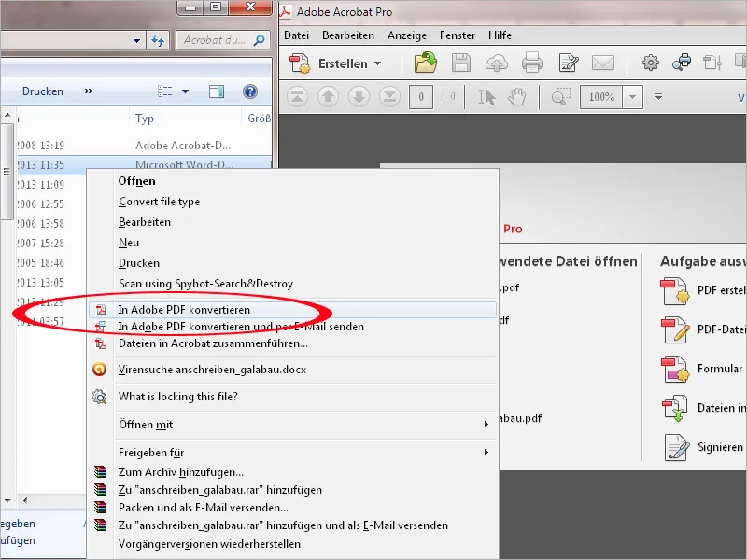This screenshot has height=560, width=747.
Task: Click the envelope email icon in Acrobat
Action: pyautogui.click(x=603, y=63)
